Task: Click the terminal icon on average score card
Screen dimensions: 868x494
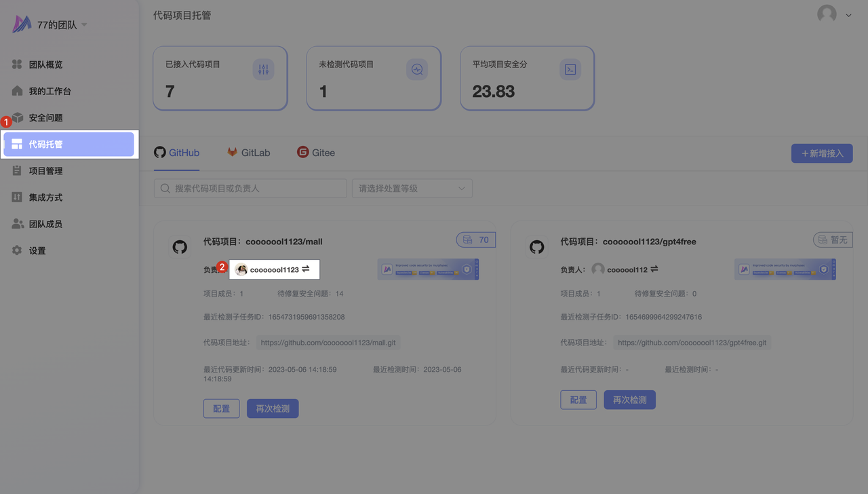Action: pos(570,69)
